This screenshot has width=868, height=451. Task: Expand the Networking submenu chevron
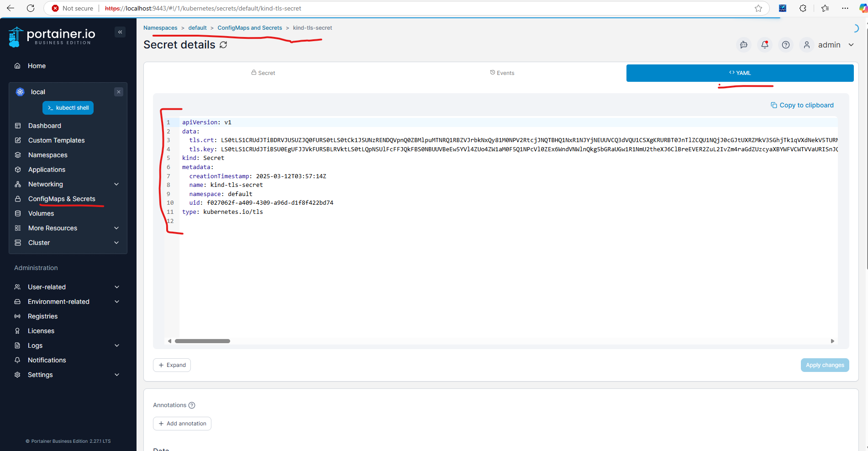(116, 184)
